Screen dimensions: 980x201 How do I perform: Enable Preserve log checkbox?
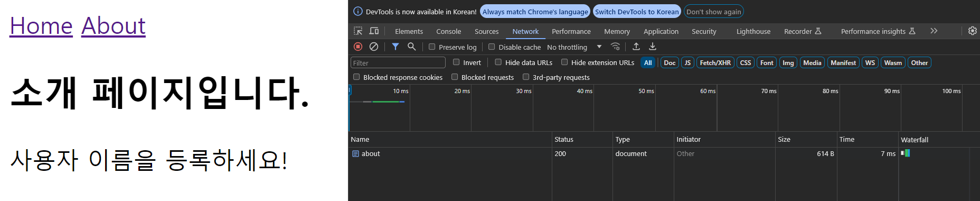tap(432, 47)
